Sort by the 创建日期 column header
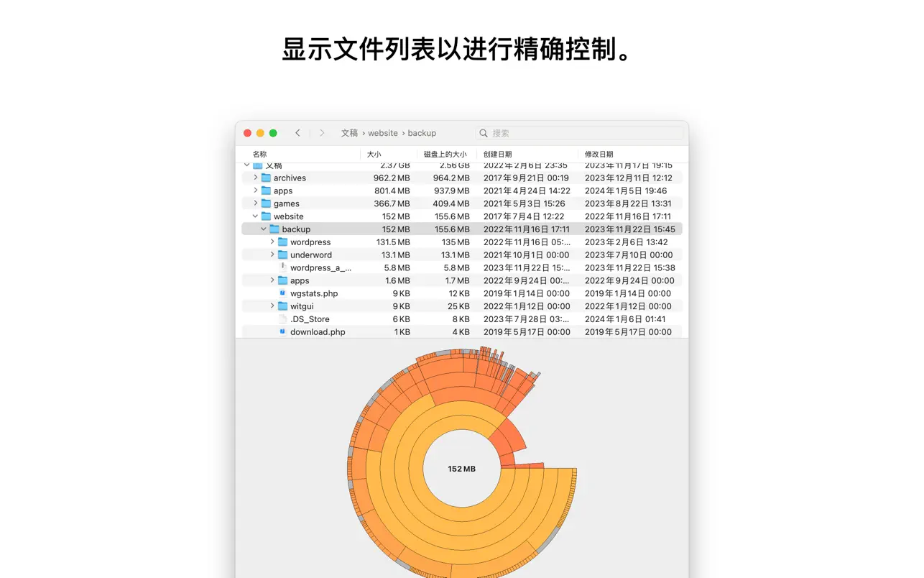924x578 pixels. coord(498,155)
